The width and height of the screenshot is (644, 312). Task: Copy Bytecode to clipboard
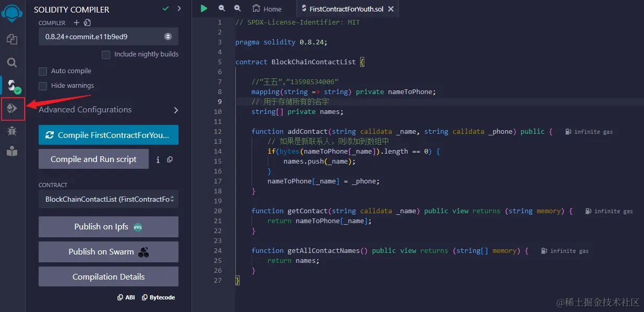coord(158,297)
